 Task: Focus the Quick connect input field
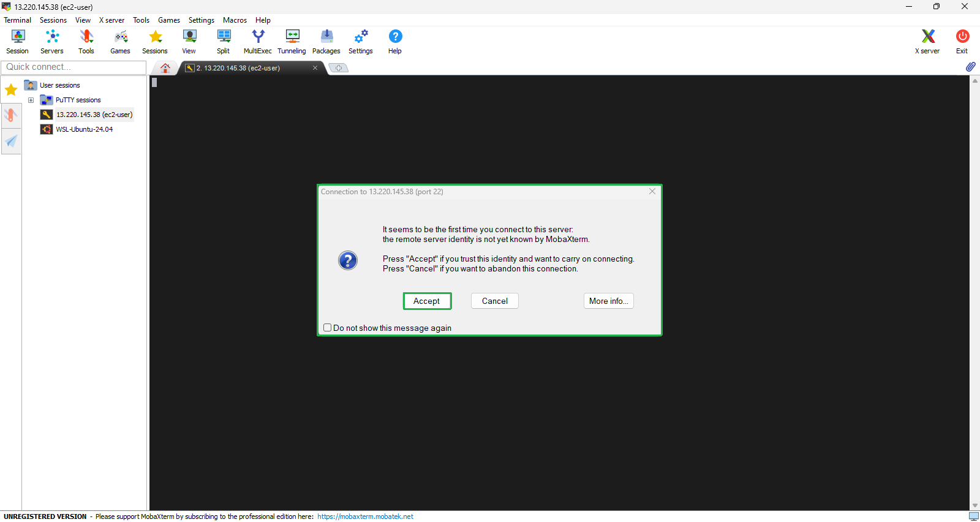tap(73, 67)
